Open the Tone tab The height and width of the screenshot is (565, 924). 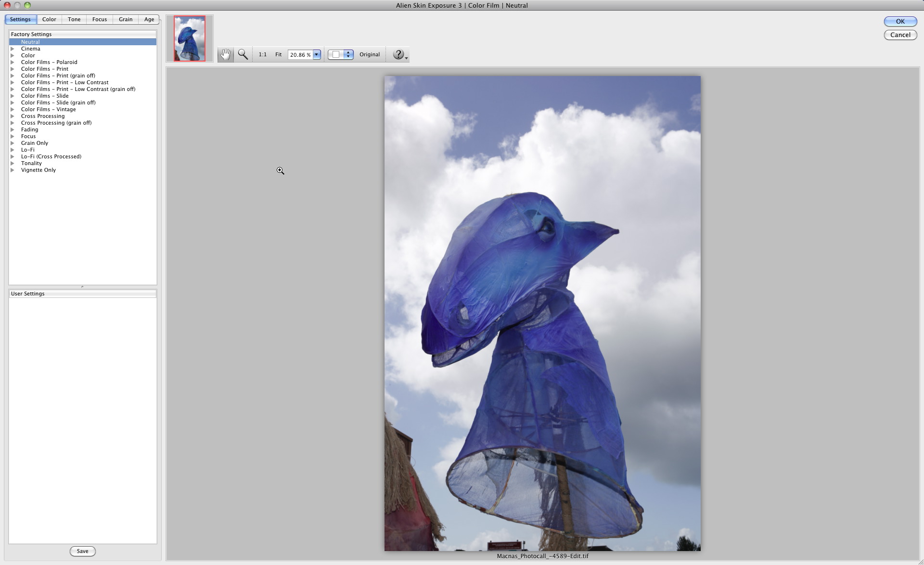pyautogui.click(x=74, y=19)
